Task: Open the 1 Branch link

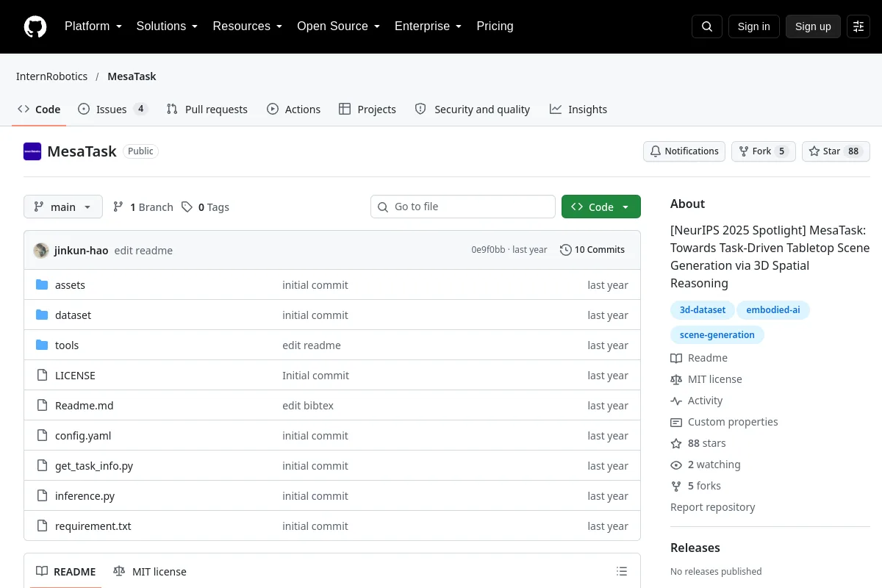Action: point(143,207)
